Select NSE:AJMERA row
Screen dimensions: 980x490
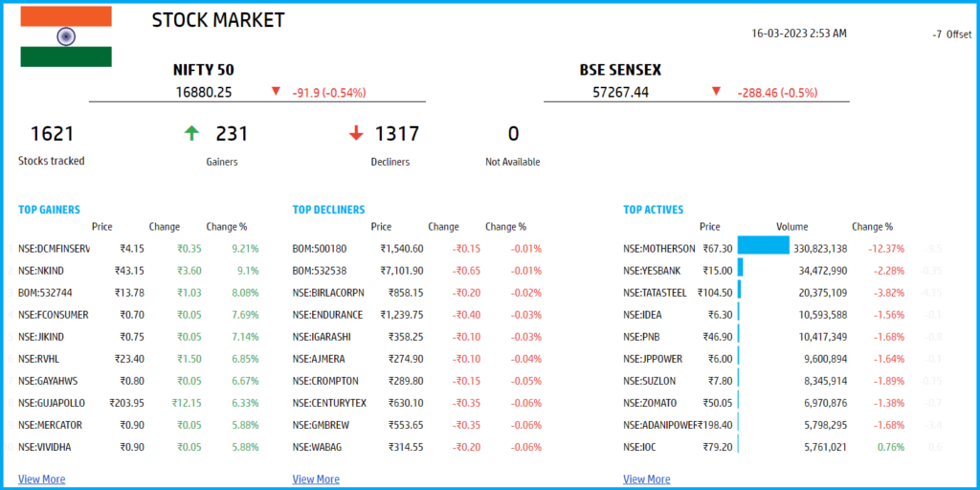tap(417, 359)
